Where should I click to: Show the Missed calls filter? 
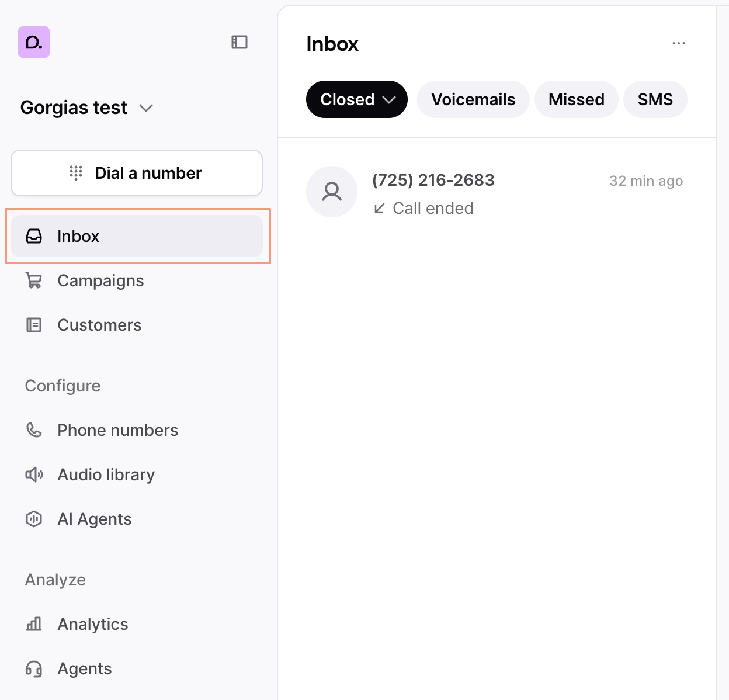(576, 99)
